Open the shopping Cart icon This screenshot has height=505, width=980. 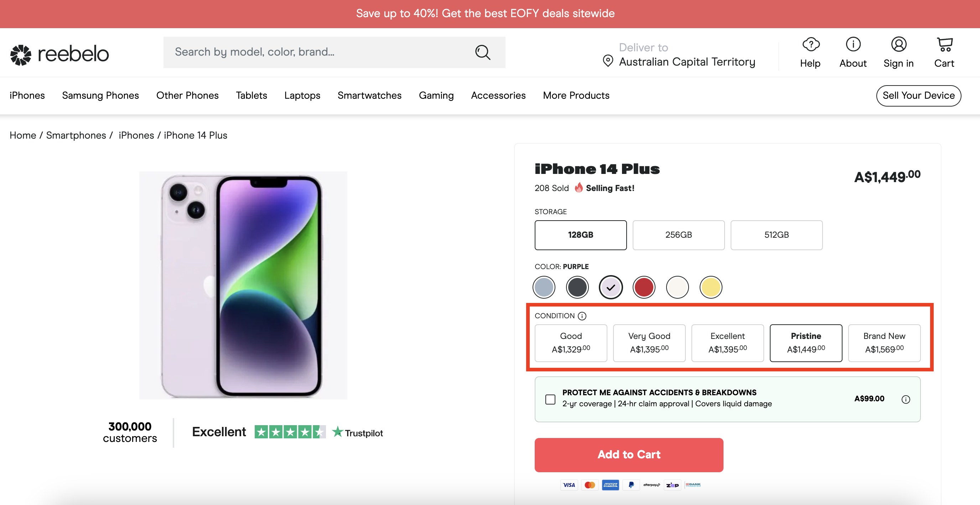944,45
